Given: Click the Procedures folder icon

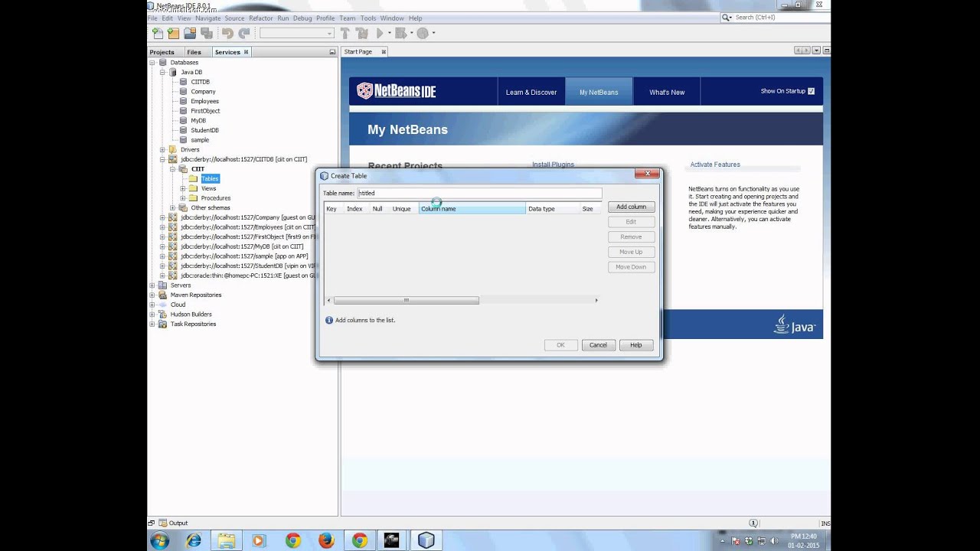Looking at the screenshot, I should [x=194, y=198].
